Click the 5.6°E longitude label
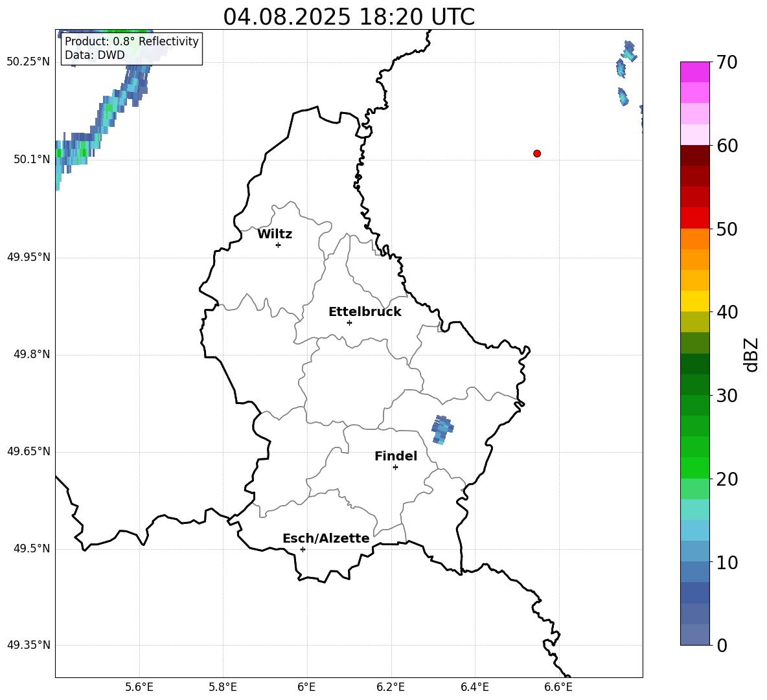The width and height of the screenshot is (767, 700). [139, 687]
